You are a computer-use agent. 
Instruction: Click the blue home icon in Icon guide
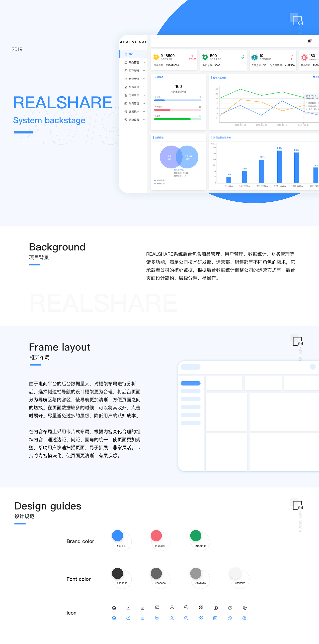(114, 618)
